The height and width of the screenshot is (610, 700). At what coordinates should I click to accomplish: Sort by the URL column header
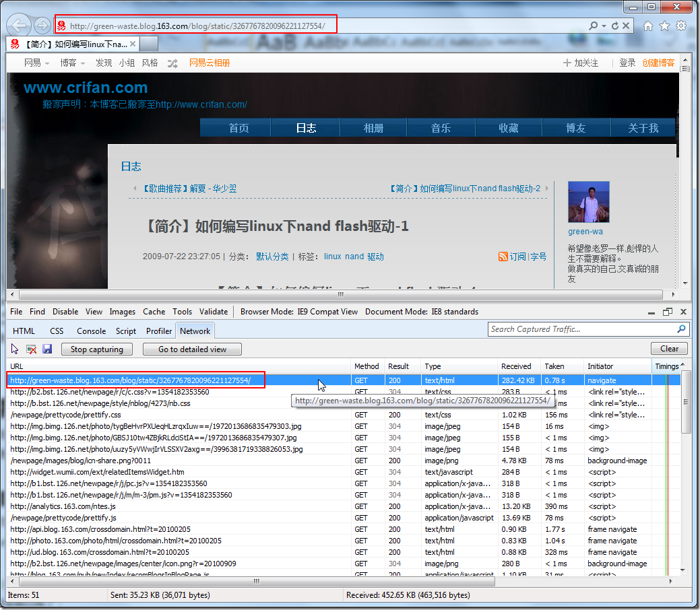179,366
